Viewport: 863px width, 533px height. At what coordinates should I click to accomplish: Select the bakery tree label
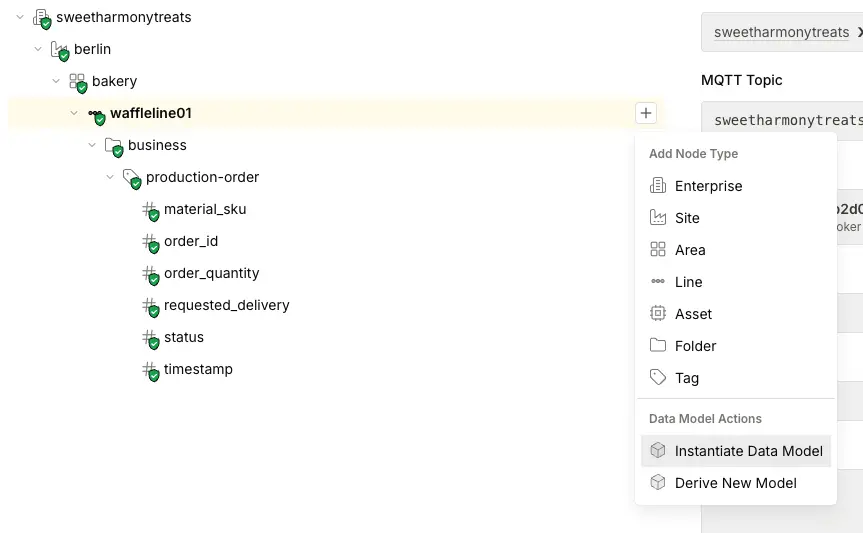pyautogui.click(x=114, y=81)
